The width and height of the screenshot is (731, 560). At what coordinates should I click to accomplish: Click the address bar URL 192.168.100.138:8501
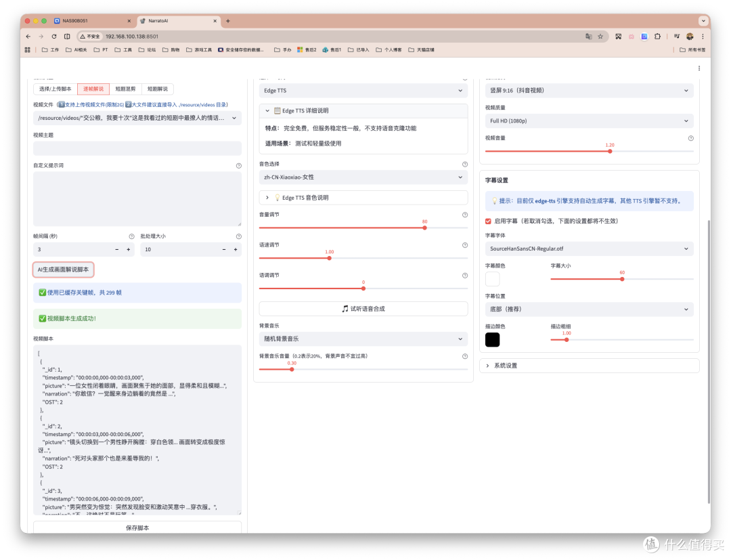[x=132, y=37]
